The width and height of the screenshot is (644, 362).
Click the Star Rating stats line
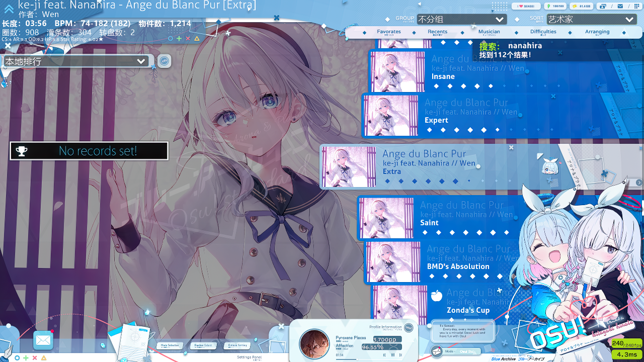(x=52, y=39)
